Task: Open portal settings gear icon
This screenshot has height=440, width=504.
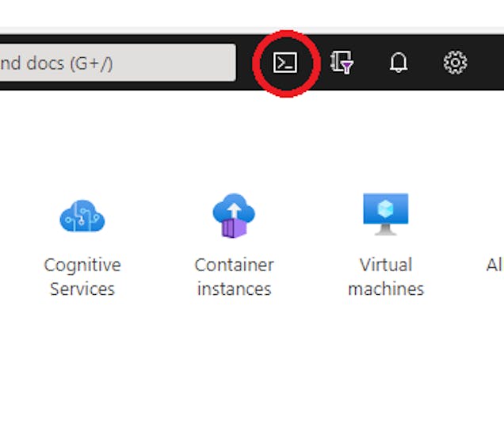Action: pos(455,63)
